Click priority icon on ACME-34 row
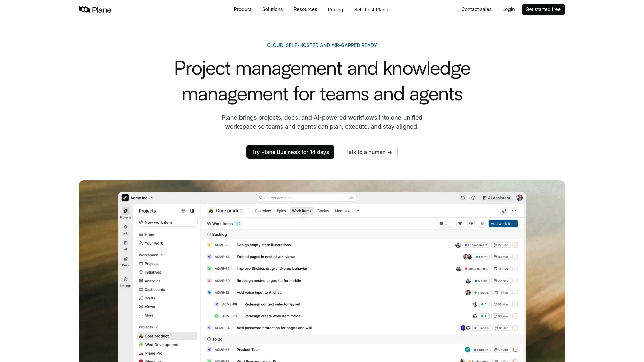Viewport: 644px width, 362px height. (515, 328)
